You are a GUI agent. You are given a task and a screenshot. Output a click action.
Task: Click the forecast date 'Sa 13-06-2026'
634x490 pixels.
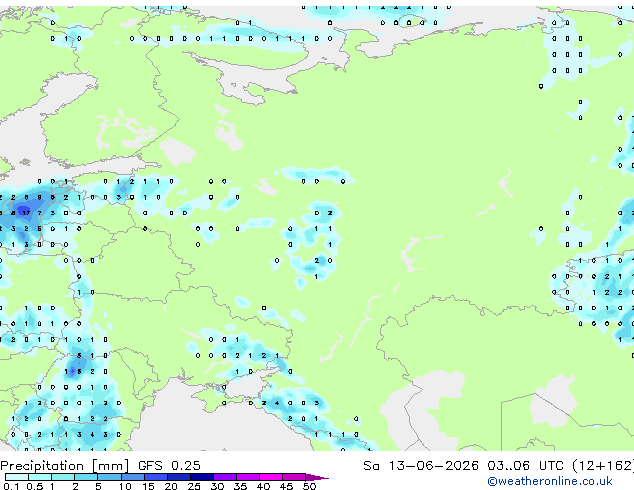pyautogui.click(x=421, y=466)
